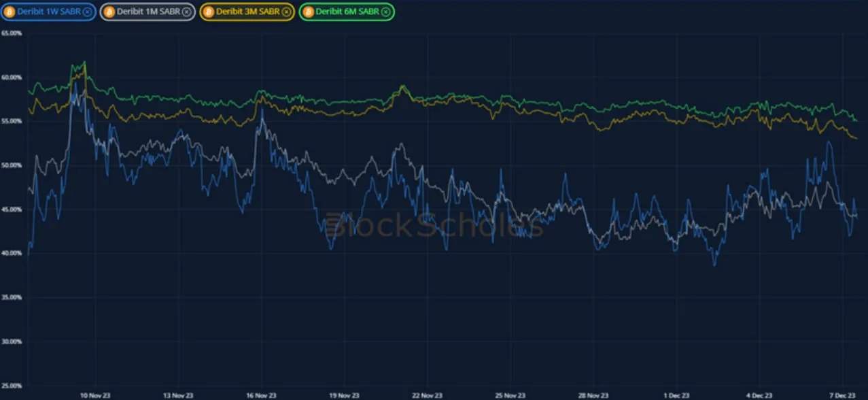The width and height of the screenshot is (868, 400).
Task: Click the 10 Nov 23 date label
Action: [x=94, y=395]
